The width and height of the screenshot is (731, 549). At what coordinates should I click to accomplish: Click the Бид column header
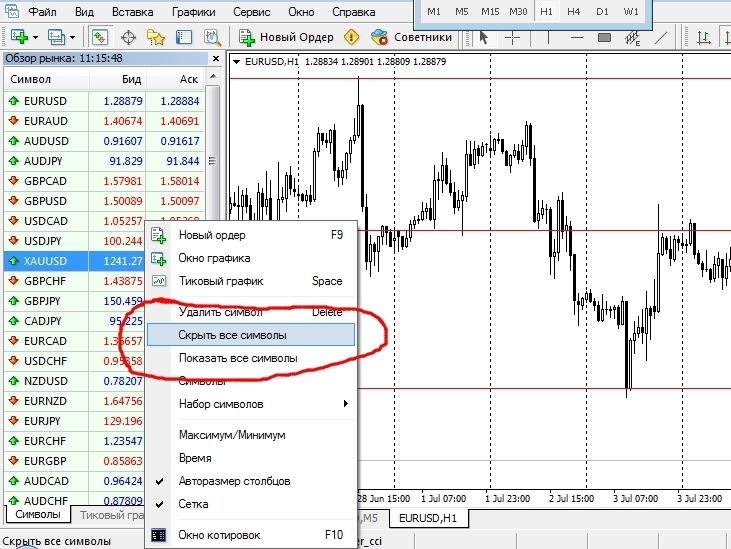point(117,79)
